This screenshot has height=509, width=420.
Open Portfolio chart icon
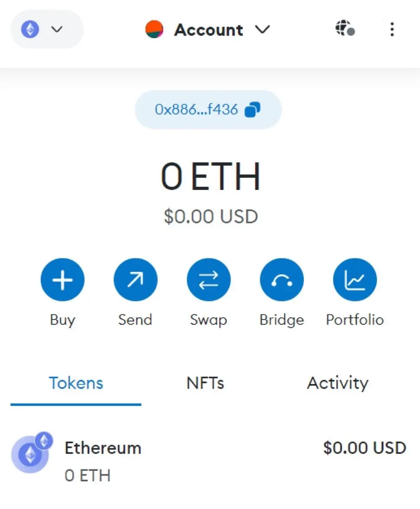click(x=355, y=280)
